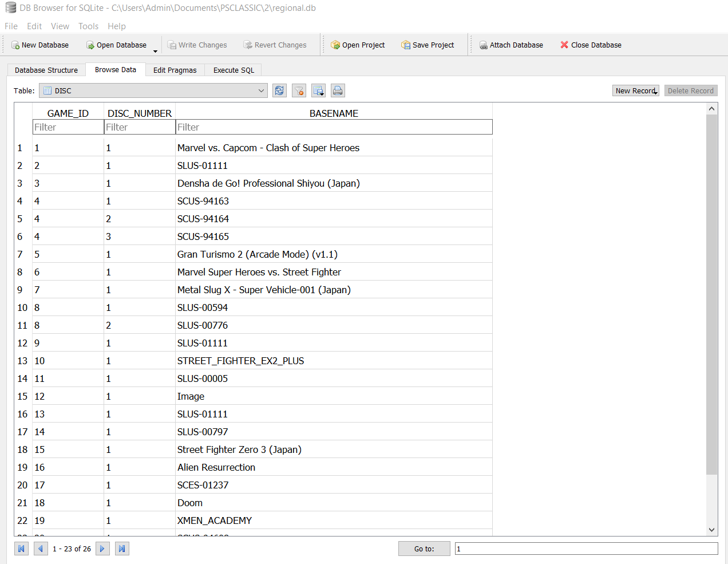Image resolution: width=728 pixels, height=564 pixels.
Task: Select the Image basename cell
Action: [334, 396]
